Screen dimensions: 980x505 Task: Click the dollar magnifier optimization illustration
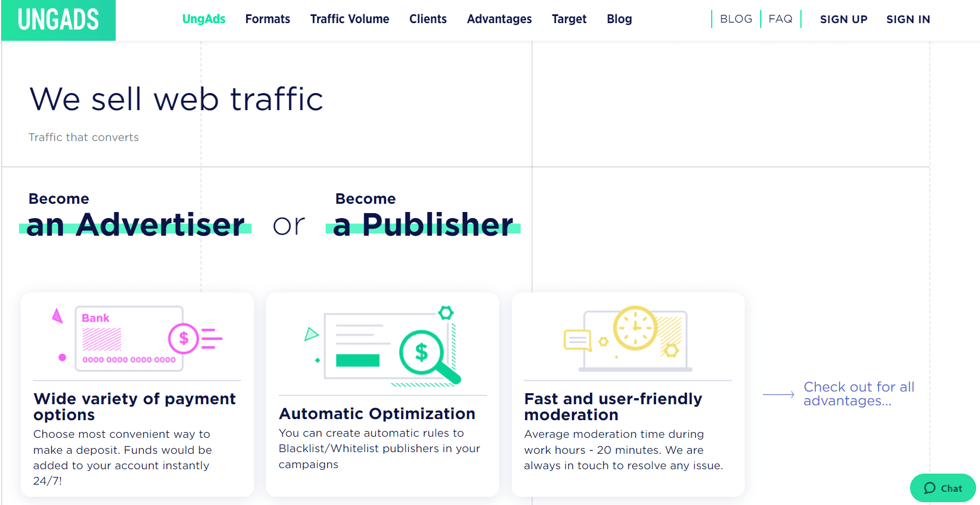pyautogui.click(x=383, y=345)
